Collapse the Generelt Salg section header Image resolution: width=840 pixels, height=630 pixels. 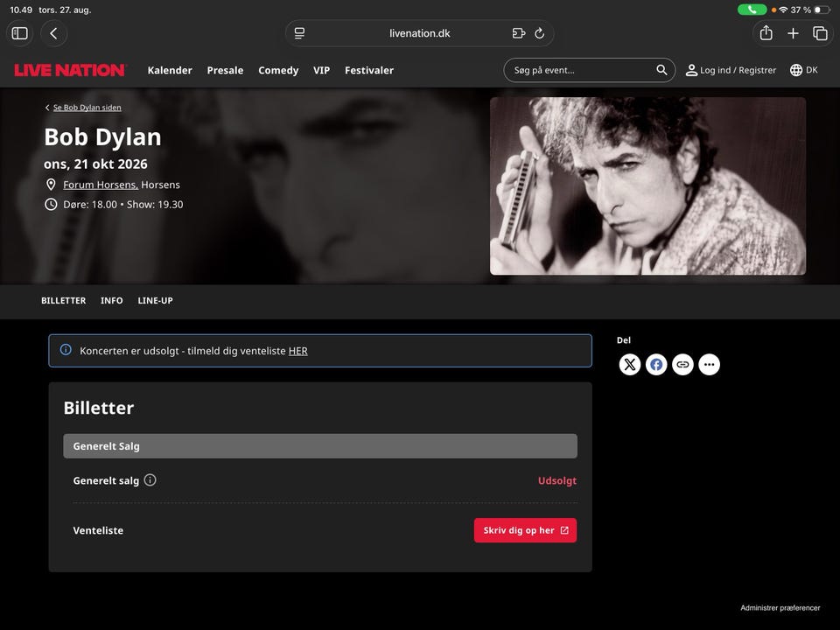[320, 445]
